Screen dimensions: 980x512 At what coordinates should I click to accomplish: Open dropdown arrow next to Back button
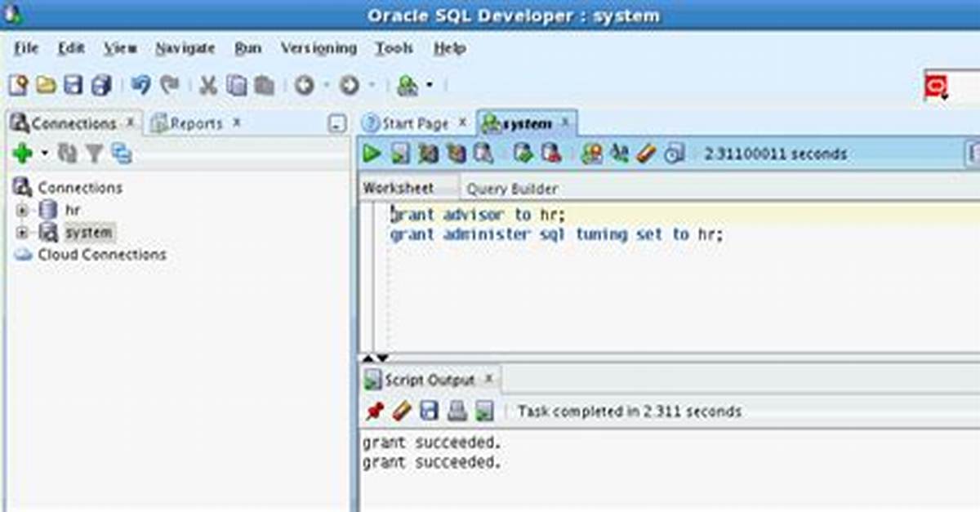[326, 85]
